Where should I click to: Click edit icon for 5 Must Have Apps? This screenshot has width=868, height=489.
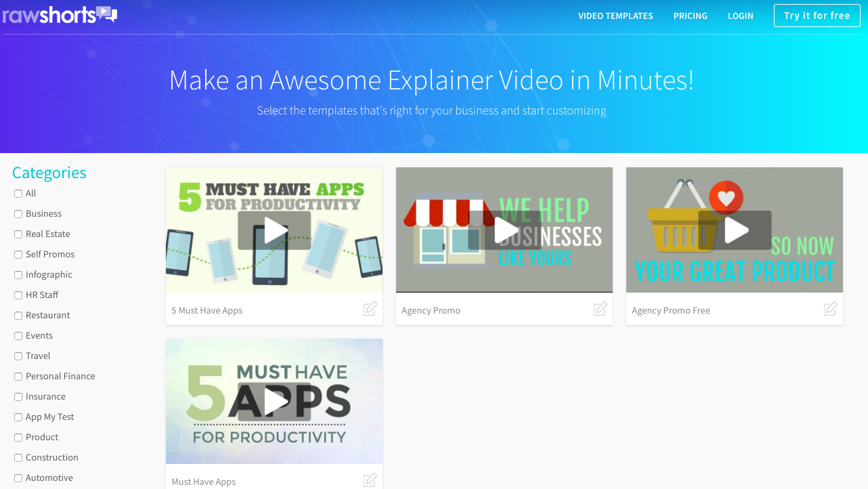pyautogui.click(x=370, y=310)
